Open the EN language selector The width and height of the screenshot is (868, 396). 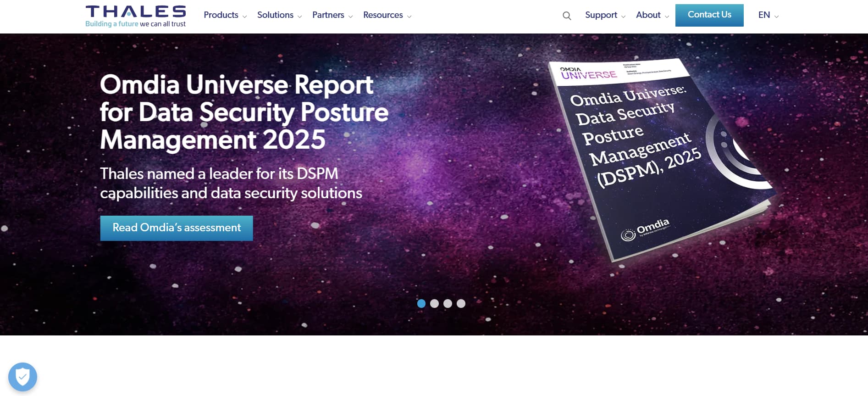tap(768, 15)
